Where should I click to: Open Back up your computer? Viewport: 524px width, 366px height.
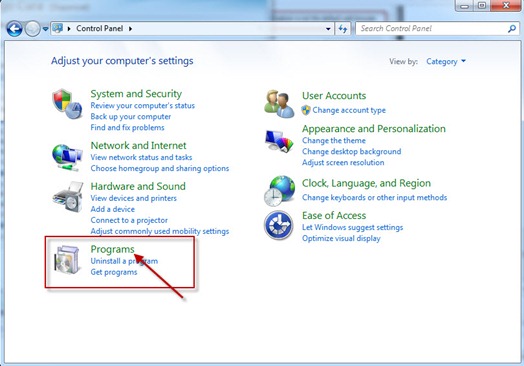point(131,117)
